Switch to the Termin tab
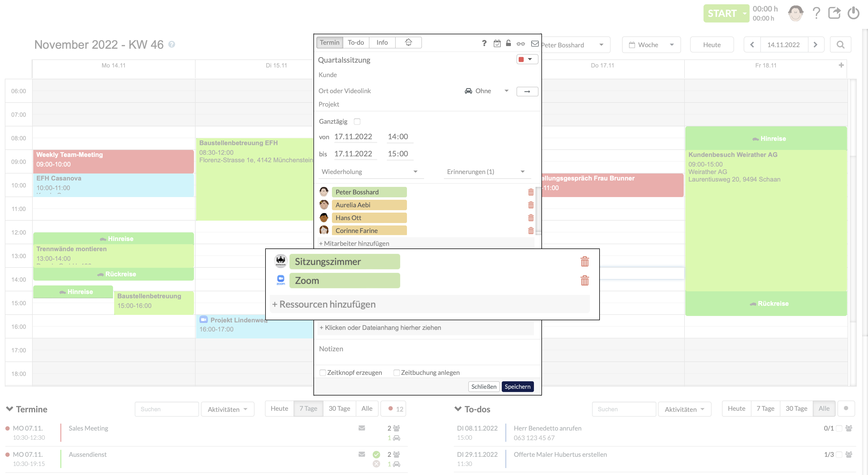The height and width of the screenshot is (475, 868). tap(329, 43)
